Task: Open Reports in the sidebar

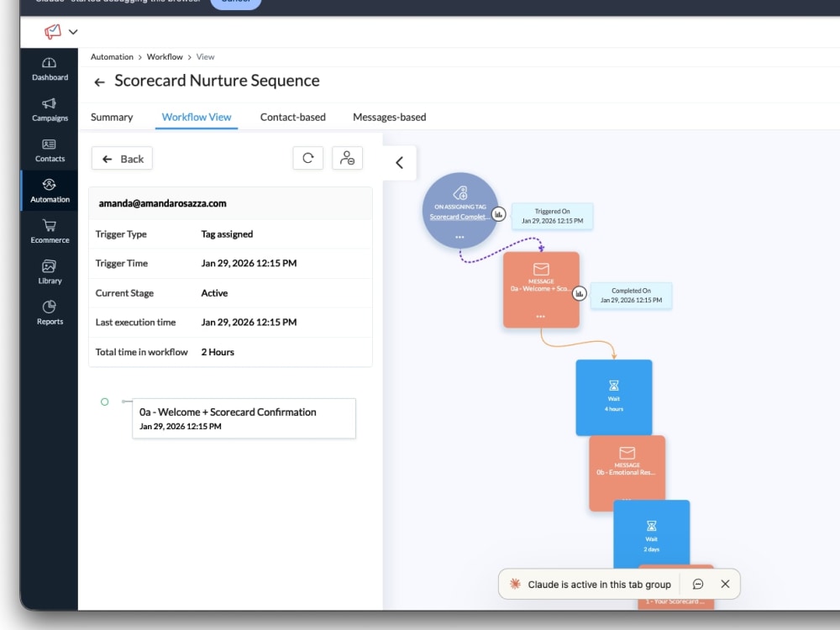Action: tap(50, 312)
